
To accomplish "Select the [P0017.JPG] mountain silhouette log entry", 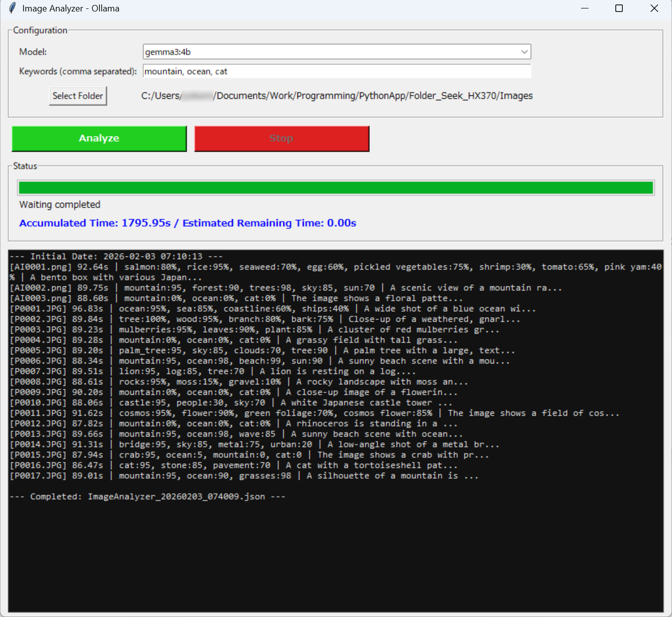I will [x=244, y=476].
